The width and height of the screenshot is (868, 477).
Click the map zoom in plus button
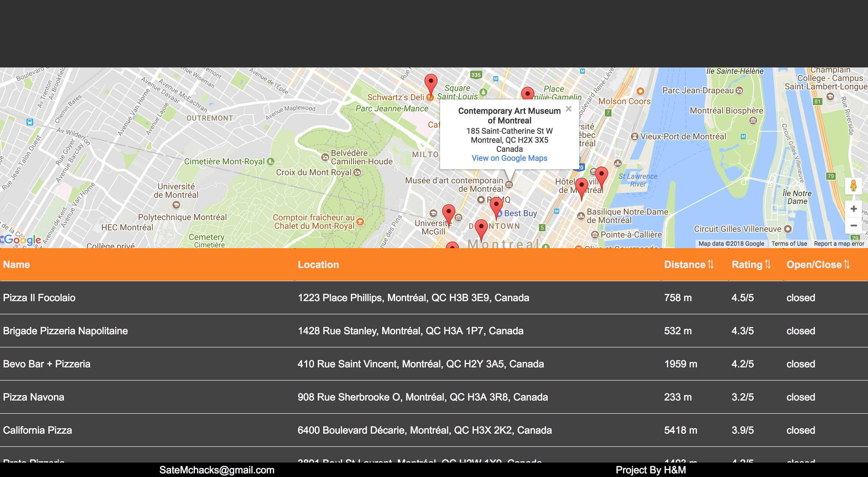853,209
